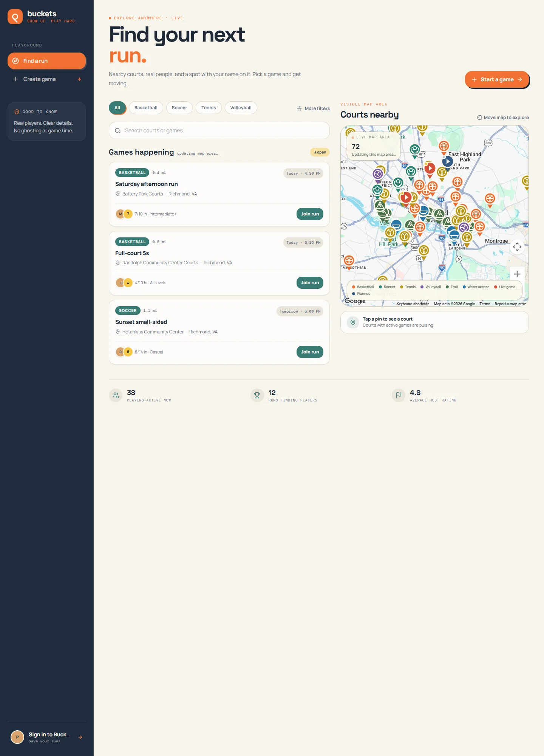Click the Google logo on the map
The width and height of the screenshot is (544, 756).
click(x=355, y=301)
